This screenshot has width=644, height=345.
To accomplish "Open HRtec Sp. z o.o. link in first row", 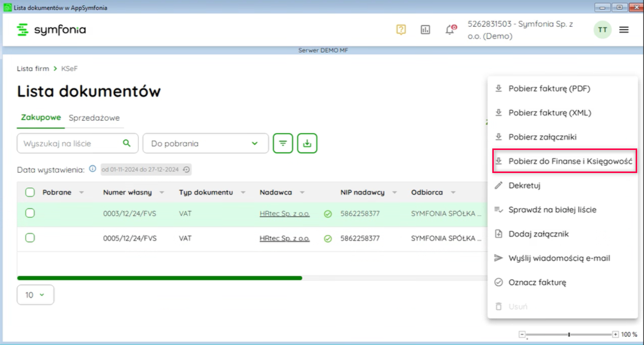I will 284,214.
